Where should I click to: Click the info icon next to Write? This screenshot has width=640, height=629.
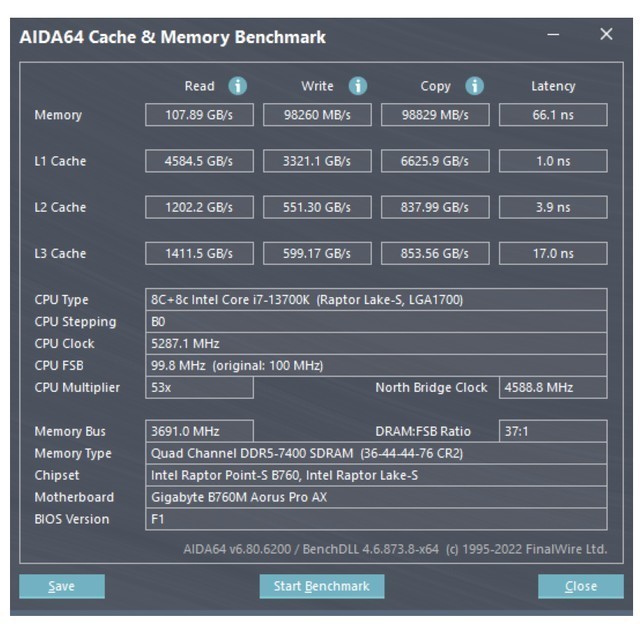point(358,86)
